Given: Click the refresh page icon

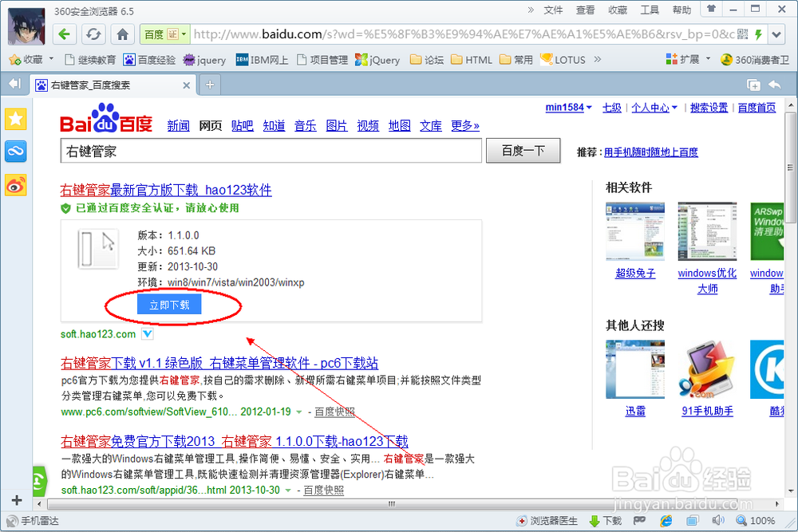Looking at the screenshot, I should [93, 34].
